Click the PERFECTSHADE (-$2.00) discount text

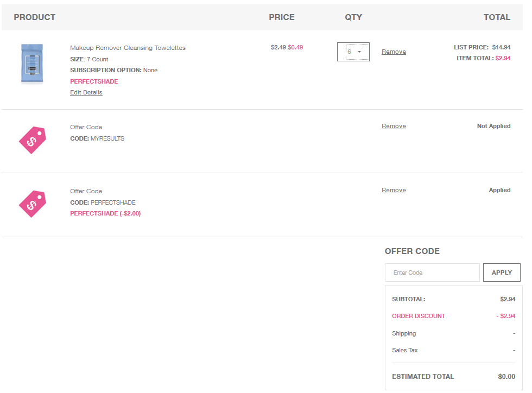(105, 213)
